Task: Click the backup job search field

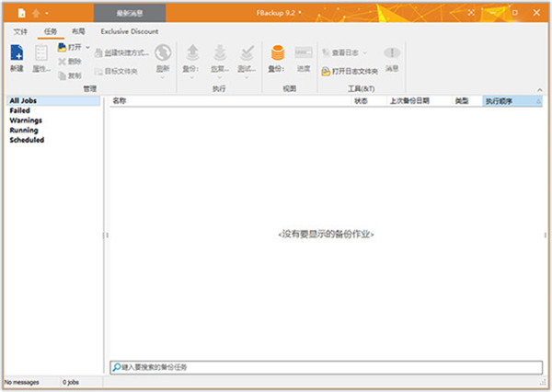Action: (326, 367)
